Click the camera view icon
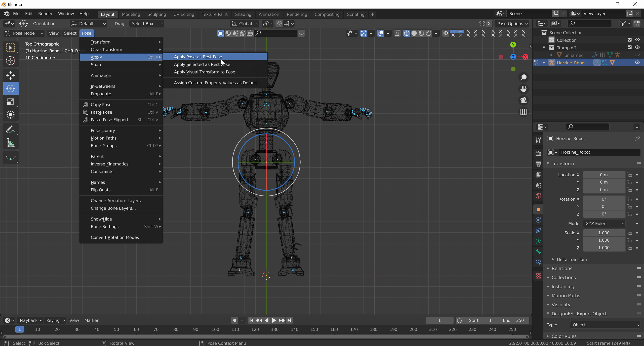644x346 pixels. 524,100
